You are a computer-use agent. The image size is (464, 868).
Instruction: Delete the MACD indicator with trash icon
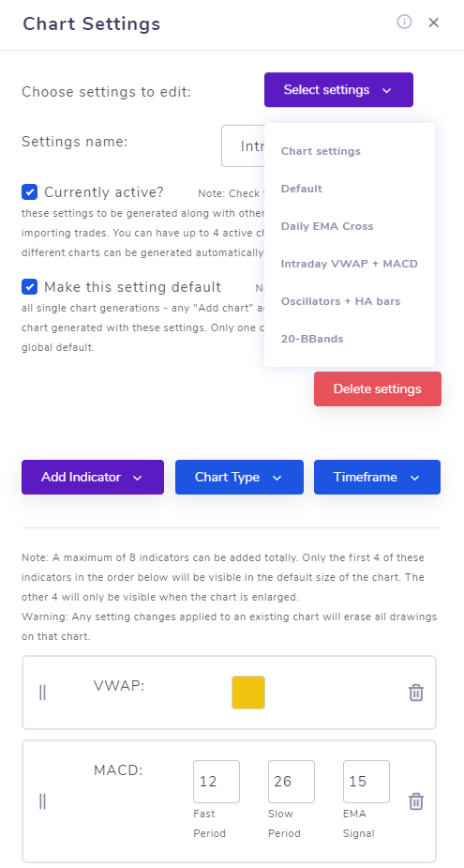coord(416,801)
